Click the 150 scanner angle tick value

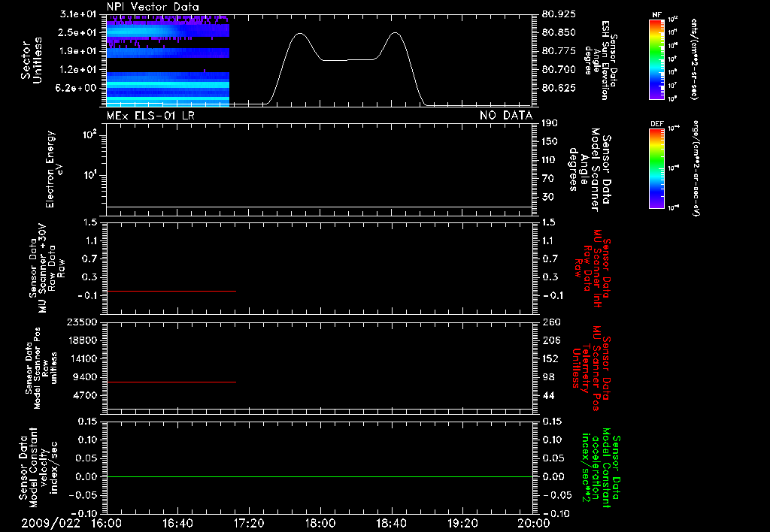click(x=550, y=142)
